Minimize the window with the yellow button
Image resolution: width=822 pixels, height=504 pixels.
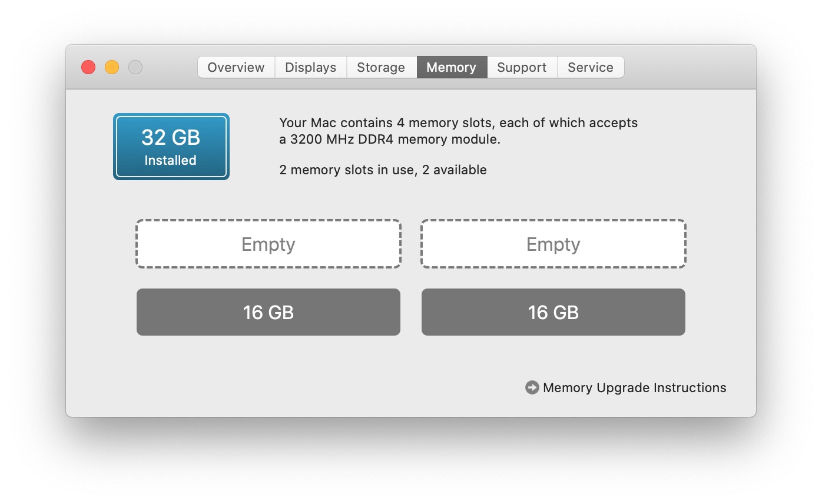(x=112, y=67)
